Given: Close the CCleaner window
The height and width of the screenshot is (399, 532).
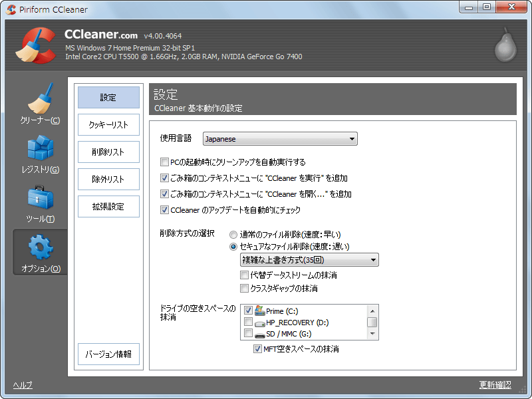Looking at the screenshot, I should point(511,7).
